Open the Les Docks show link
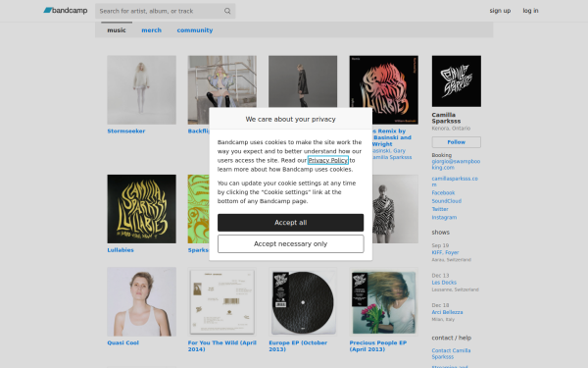Image resolution: width=588 pixels, height=368 pixels. click(x=444, y=283)
